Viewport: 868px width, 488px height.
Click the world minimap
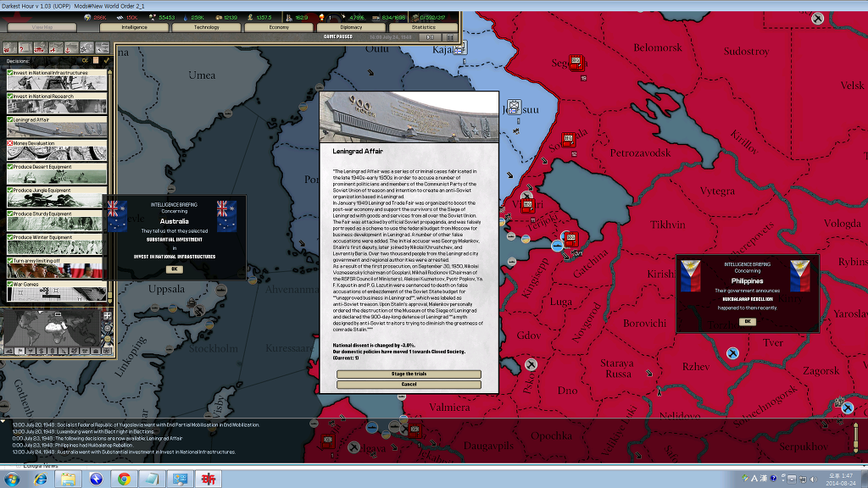(53, 328)
